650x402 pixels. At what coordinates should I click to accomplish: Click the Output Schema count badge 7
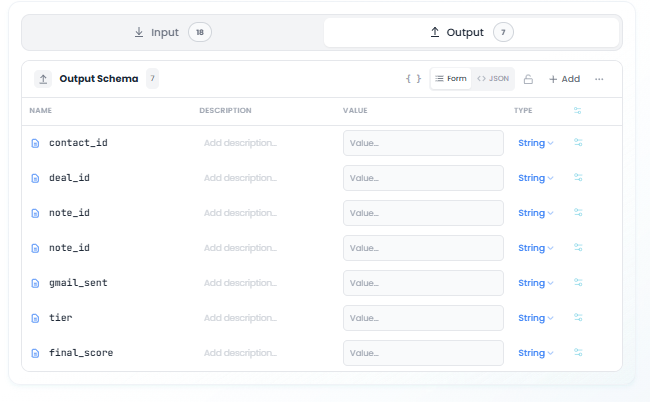152,78
